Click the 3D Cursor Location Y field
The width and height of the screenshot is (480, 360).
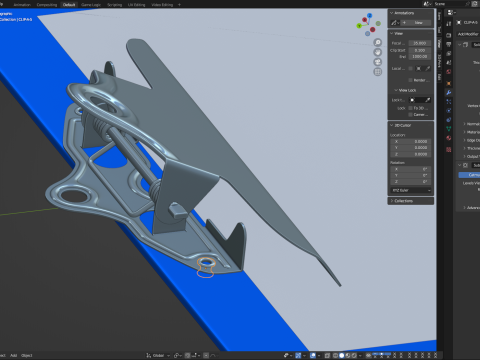(x=411, y=148)
